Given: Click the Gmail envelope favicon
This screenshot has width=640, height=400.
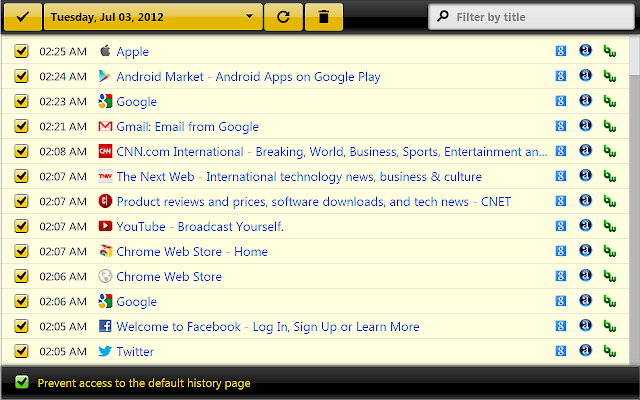Looking at the screenshot, I should 105,126.
